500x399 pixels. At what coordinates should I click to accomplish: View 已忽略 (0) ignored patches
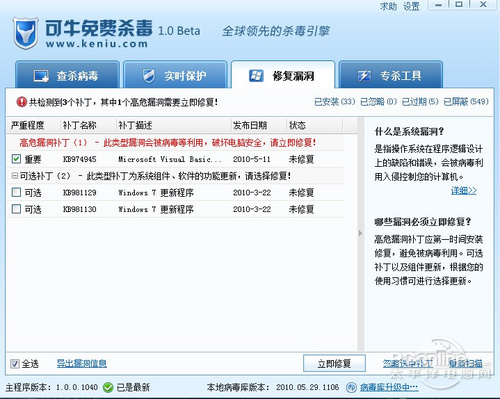(379, 102)
